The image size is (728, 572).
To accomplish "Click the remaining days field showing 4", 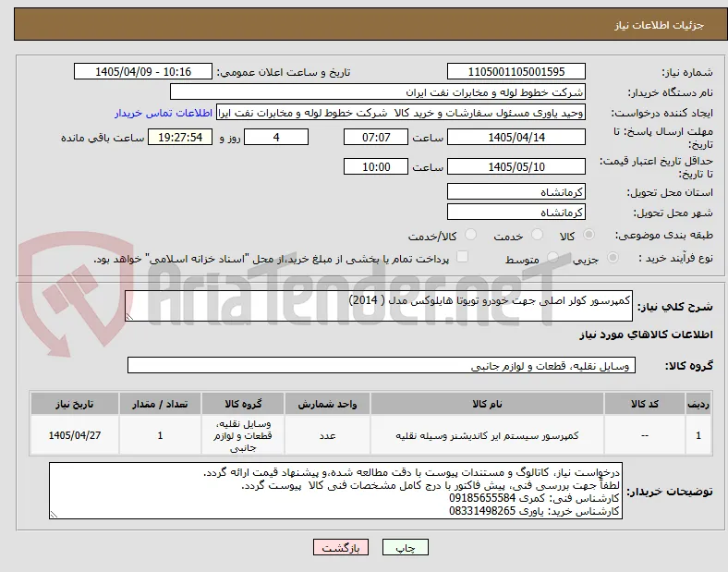I will 276,137.
